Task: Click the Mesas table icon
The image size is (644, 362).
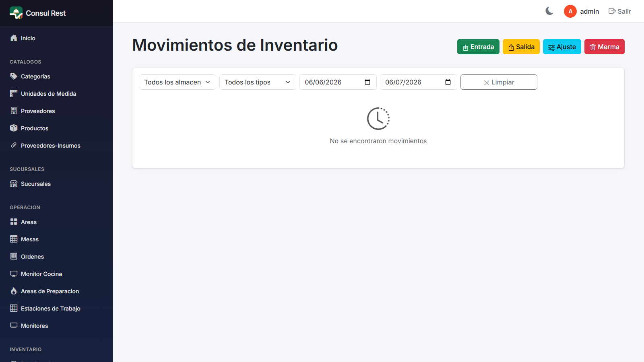Action: [14, 239]
